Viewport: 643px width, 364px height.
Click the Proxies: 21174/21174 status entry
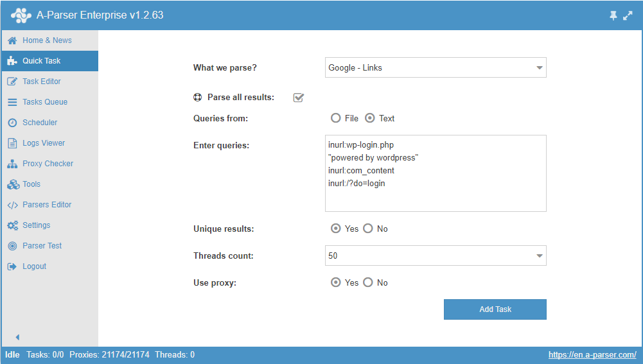109,355
